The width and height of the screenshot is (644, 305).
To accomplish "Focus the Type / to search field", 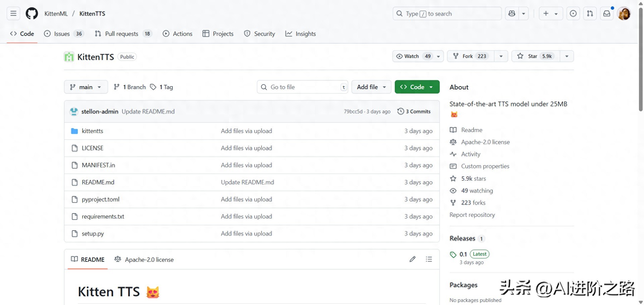I will (447, 14).
